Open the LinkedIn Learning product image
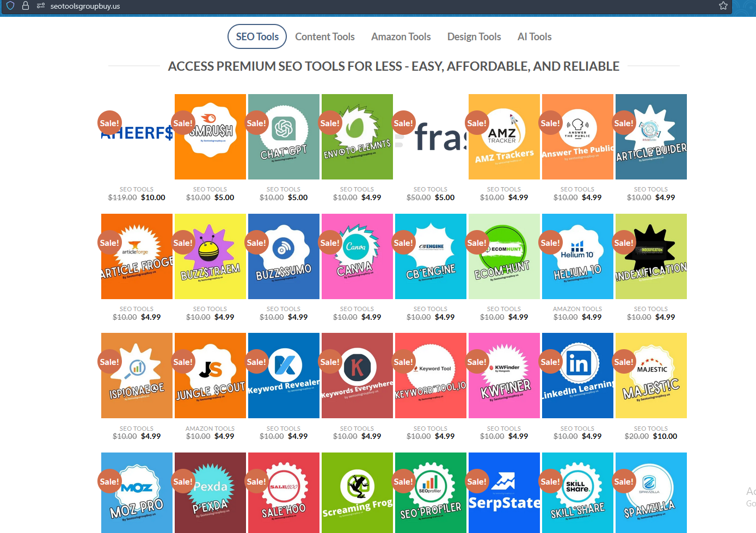Viewport: 756px width, 533px height. pos(577,375)
